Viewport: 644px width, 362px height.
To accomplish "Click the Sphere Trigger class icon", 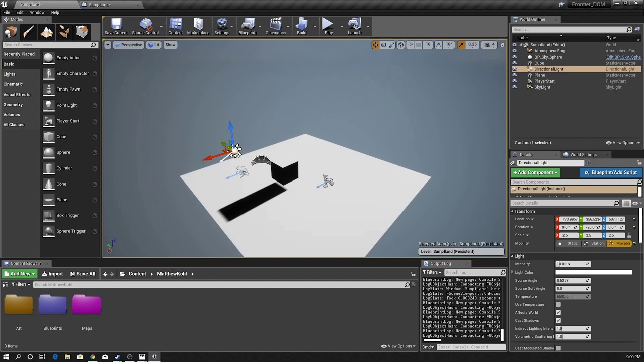I will 48,231.
